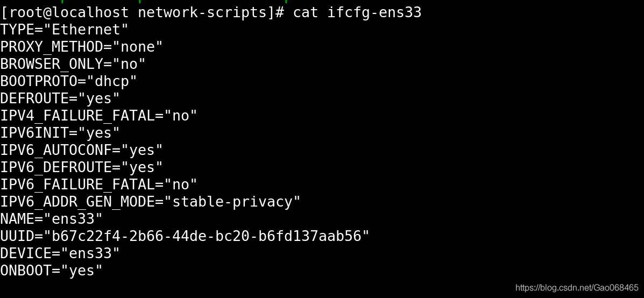This screenshot has height=298, width=644.
Task: Select the PROXY_METHOD="none" line
Action: [x=81, y=47]
